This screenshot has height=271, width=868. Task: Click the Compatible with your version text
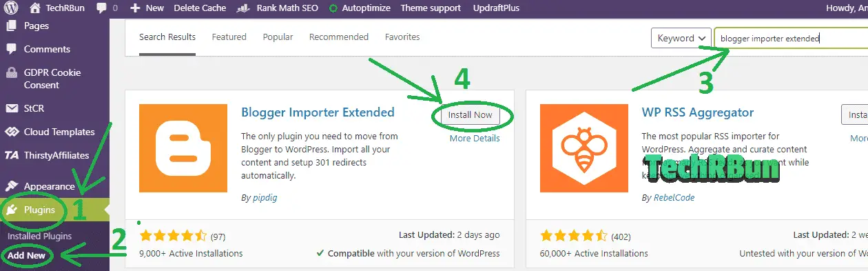click(x=408, y=253)
